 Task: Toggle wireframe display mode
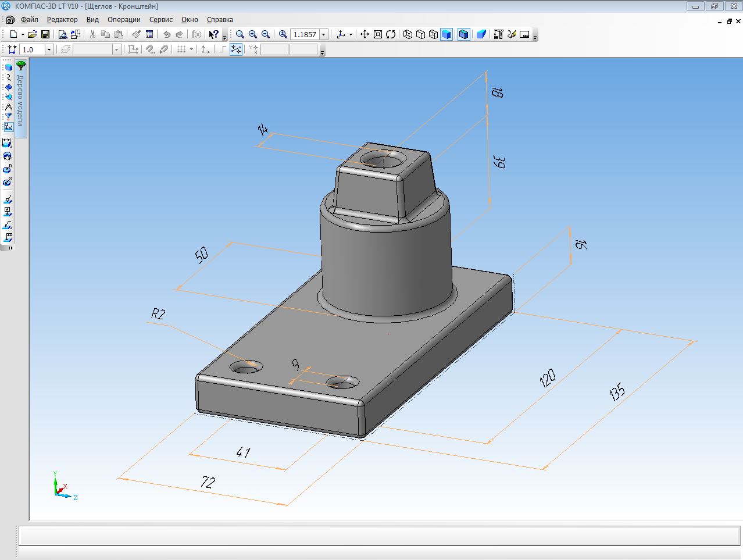(x=408, y=34)
